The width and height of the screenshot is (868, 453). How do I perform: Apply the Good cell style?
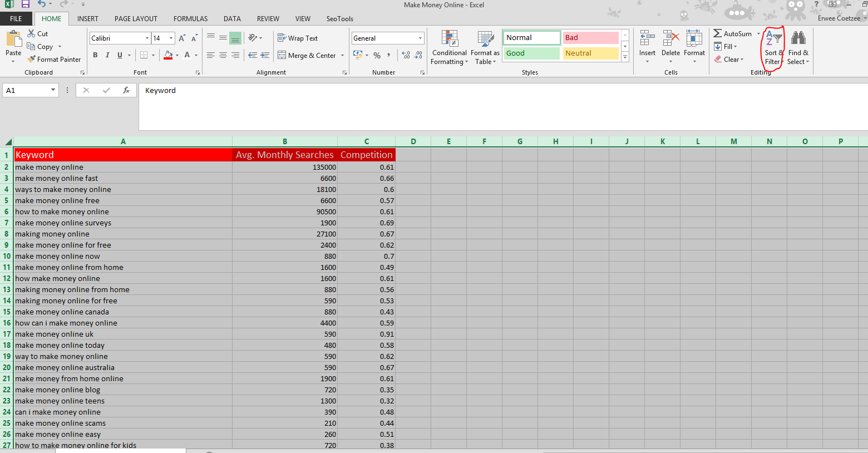(x=531, y=53)
